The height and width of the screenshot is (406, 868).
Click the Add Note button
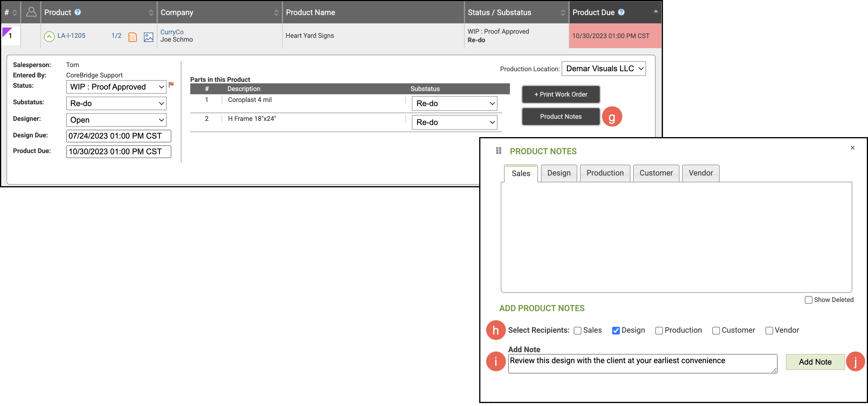point(815,362)
